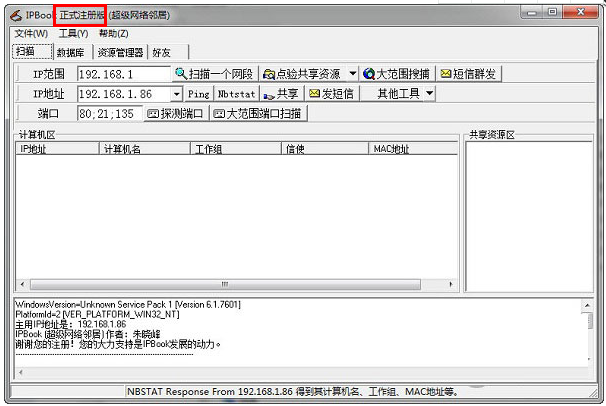
Task: Click the computer list right scroll arrow
Action: [x=451, y=284]
